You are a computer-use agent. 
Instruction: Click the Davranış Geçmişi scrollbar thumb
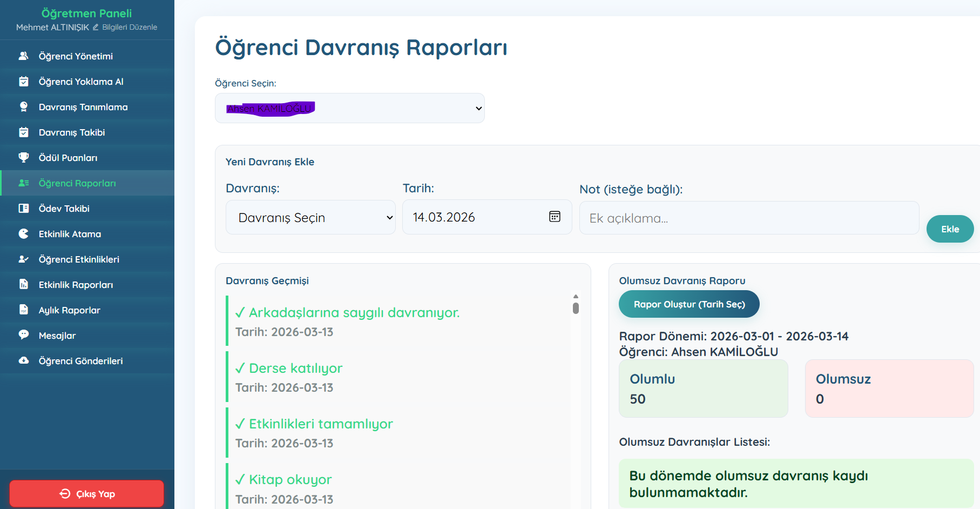[x=576, y=308]
